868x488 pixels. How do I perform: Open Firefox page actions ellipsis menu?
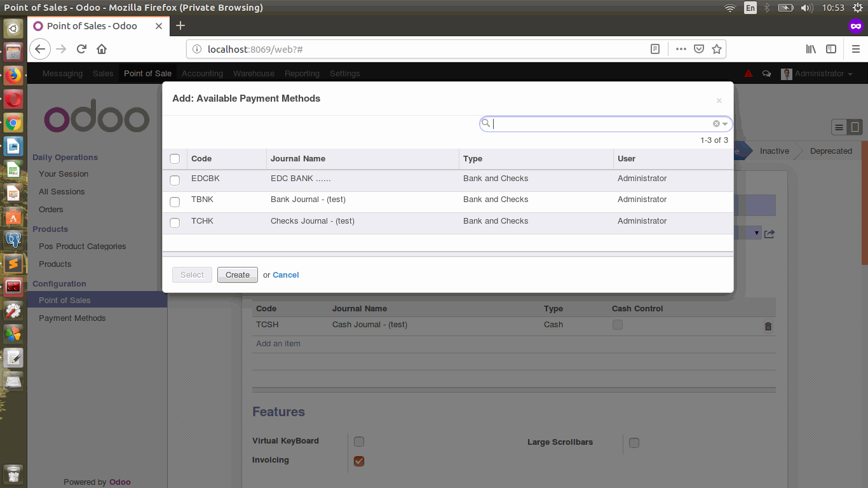point(681,49)
